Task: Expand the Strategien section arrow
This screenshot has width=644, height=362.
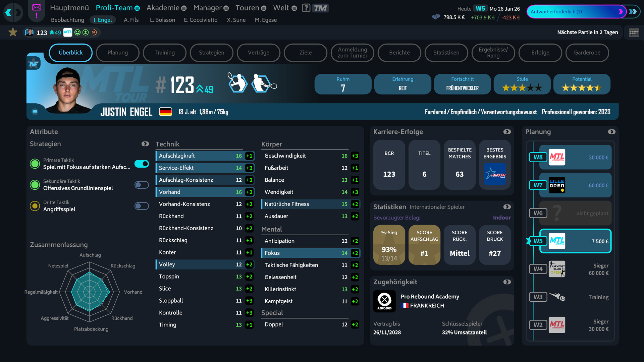Action: click(145, 144)
